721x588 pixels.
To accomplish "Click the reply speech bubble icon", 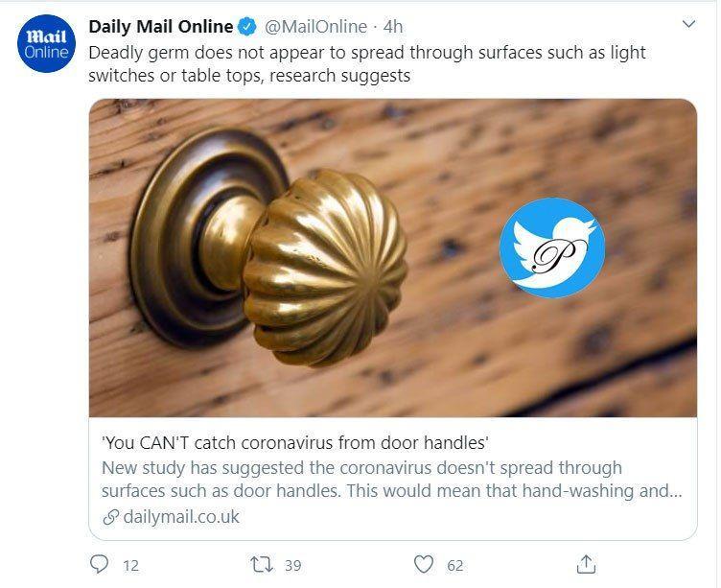I will click(99, 564).
